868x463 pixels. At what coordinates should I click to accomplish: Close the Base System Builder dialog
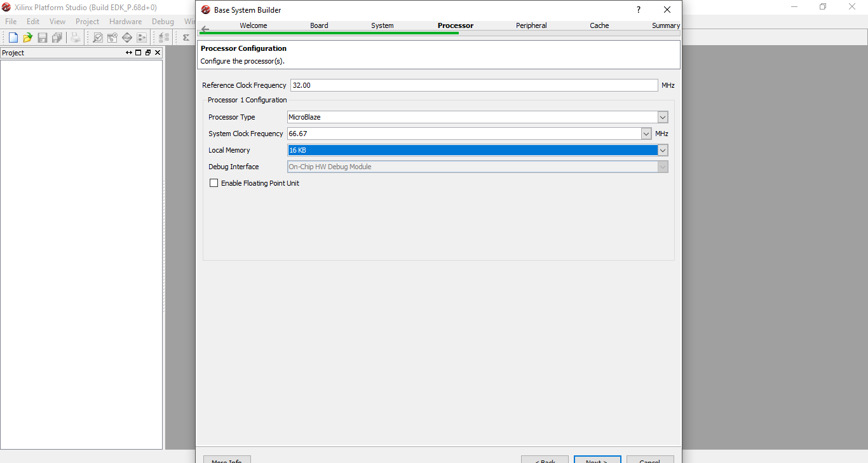[667, 10]
